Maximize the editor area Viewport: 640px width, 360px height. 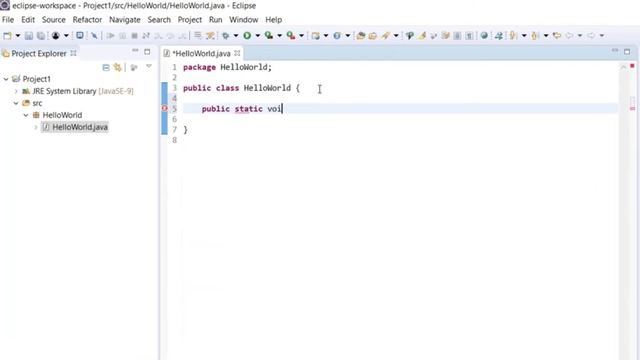pos(627,52)
